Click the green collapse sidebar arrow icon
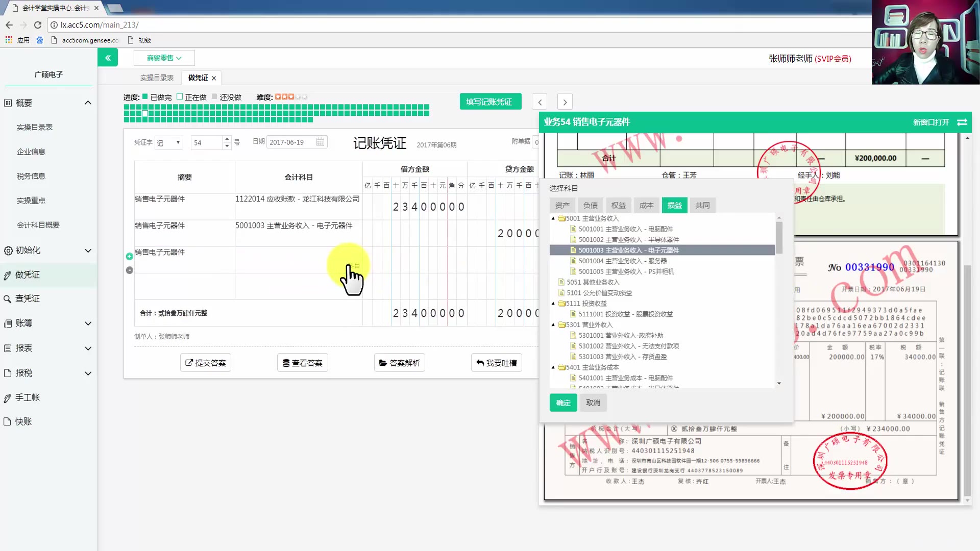The image size is (980, 551). (x=108, y=58)
